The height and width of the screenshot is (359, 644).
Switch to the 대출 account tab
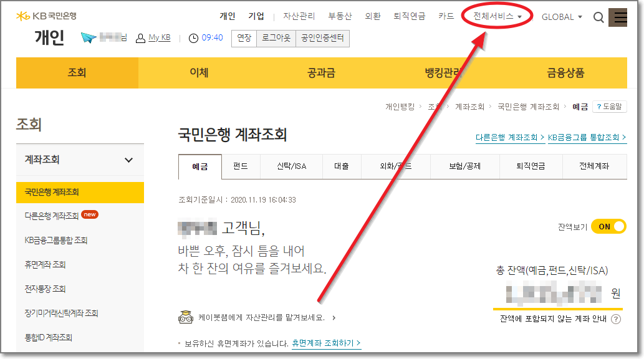click(x=342, y=166)
